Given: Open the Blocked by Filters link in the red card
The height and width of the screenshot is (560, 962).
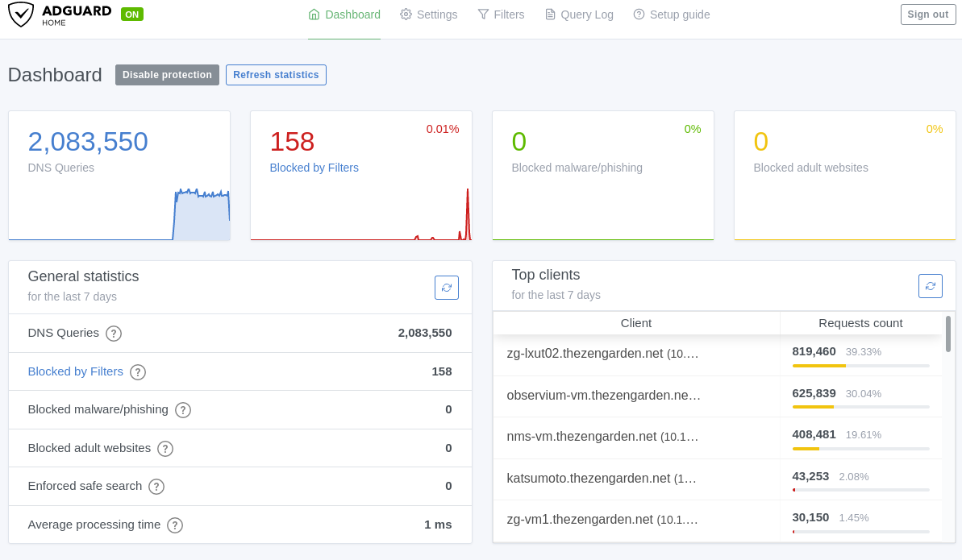Looking at the screenshot, I should 314,168.
